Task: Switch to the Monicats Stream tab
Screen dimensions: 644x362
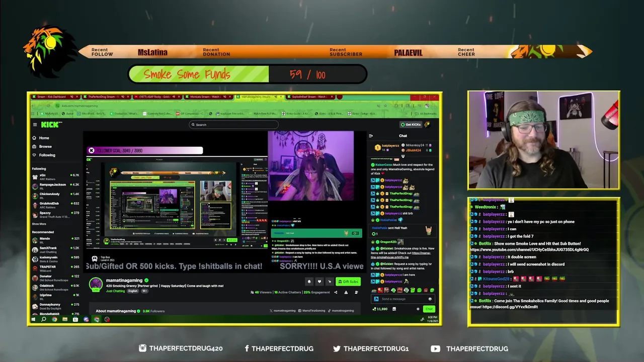Action: [x=209, y=97]
